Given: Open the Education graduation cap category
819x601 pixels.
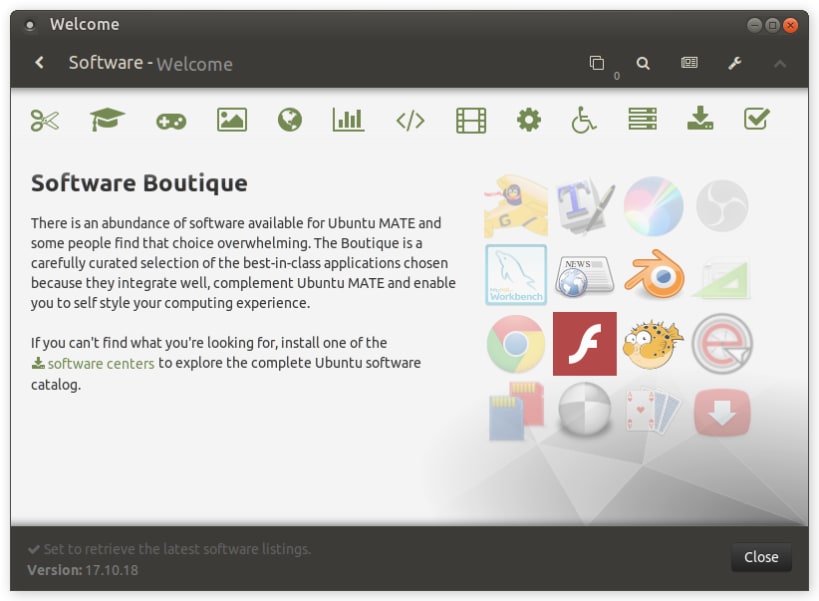Looking at the screenshot, I should coord(107,120).
